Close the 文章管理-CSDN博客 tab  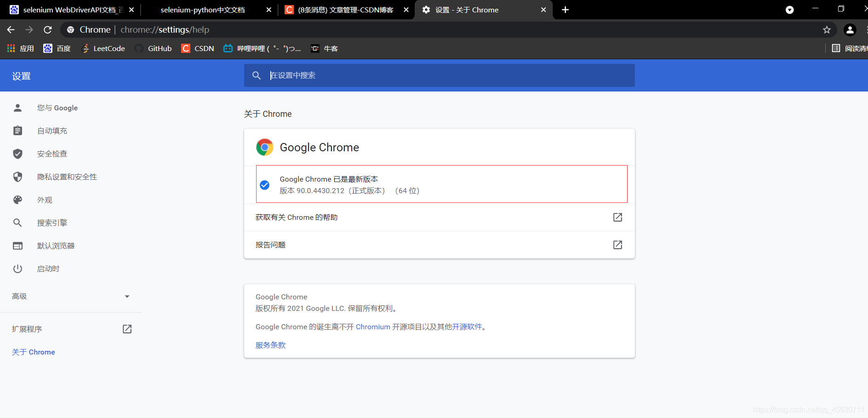click(406, 10)
